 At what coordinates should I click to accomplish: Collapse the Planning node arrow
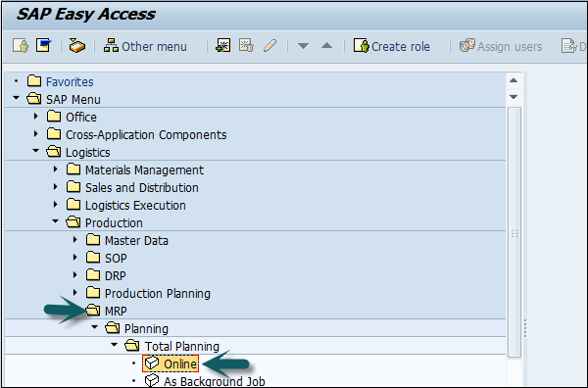click(95, 327)
